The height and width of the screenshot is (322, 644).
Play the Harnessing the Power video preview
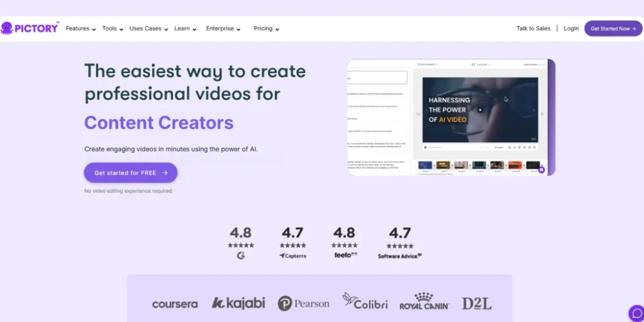coord(480,109)
